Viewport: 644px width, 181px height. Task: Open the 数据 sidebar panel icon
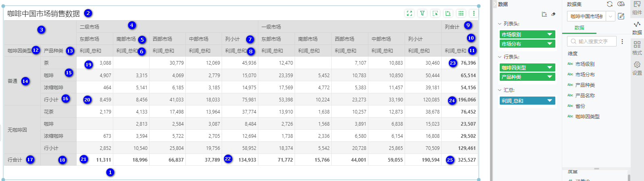click(637, 28)
